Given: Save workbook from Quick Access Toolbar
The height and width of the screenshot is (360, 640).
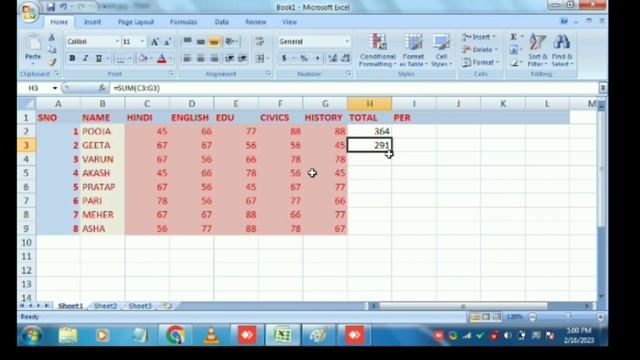Looking at the screenshot, I should click(51, 7).
